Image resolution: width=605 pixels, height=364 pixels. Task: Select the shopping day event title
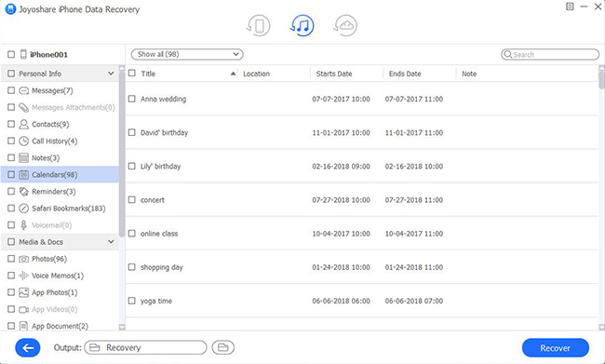(162, 267)
